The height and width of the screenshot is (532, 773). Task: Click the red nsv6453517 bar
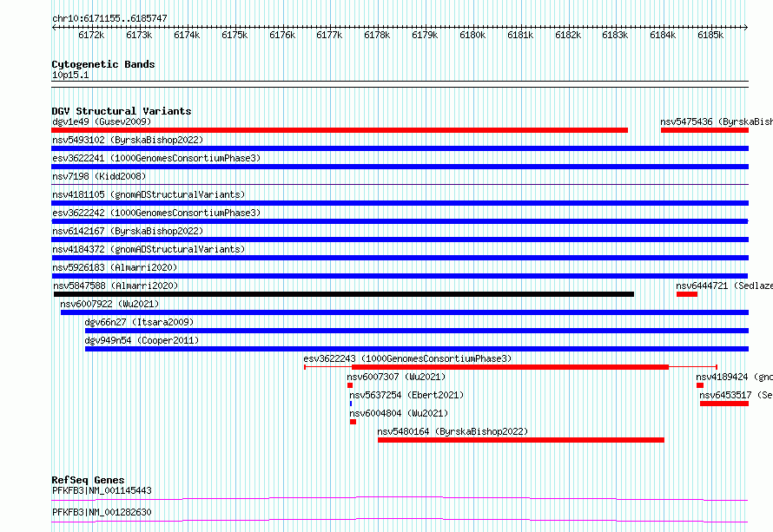tap(724, 404)
